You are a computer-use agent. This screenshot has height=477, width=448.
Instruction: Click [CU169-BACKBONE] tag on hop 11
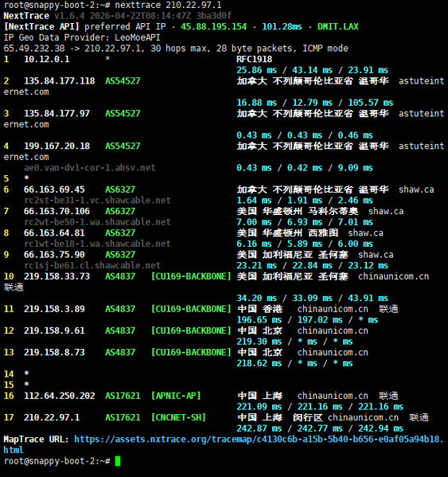191,309
